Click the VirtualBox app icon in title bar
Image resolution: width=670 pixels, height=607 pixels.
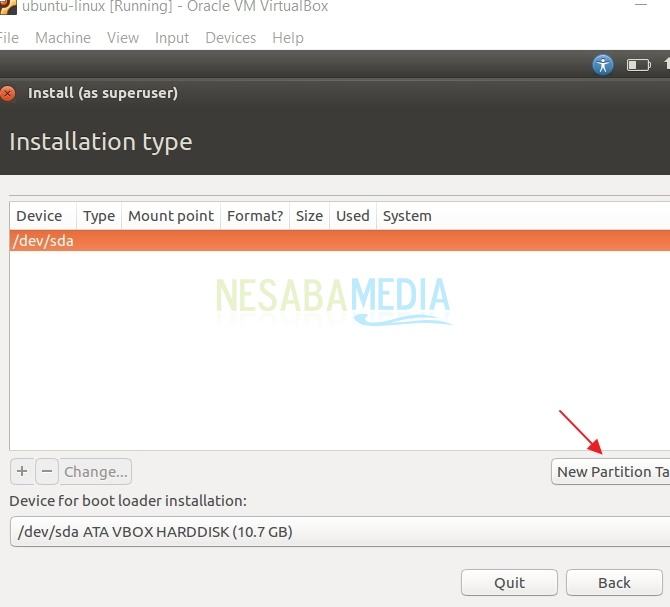(x=8, y=6)
